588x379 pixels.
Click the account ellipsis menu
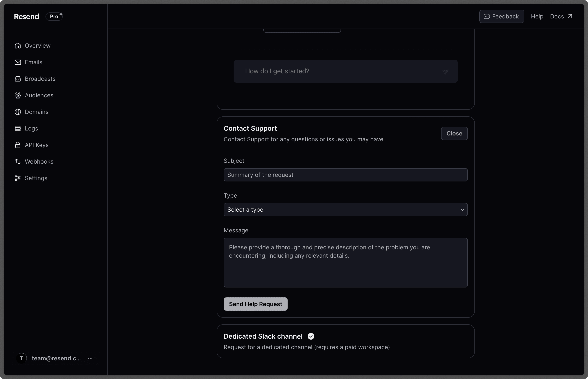click(90, 358)
